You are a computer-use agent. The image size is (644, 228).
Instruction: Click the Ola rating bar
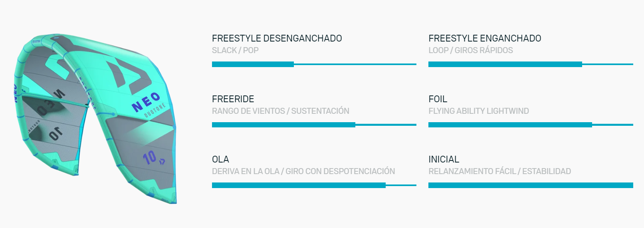[314, 185]
